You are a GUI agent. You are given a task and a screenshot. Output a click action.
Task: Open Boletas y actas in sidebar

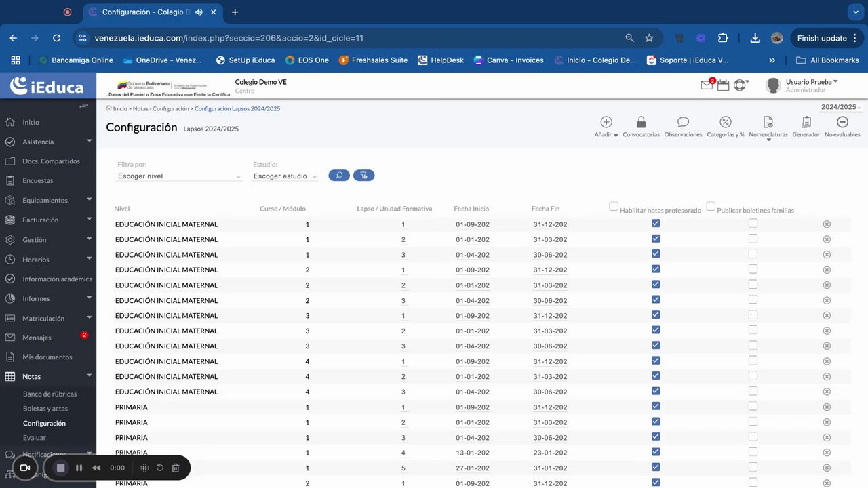pyautogui.click(x=45, y=409)
